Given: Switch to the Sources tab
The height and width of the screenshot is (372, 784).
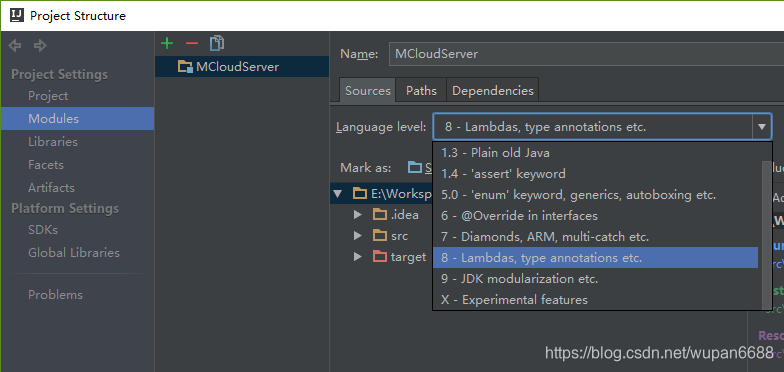Looking at the screenshot, I should pyautogui.click(x=368, y=90).
